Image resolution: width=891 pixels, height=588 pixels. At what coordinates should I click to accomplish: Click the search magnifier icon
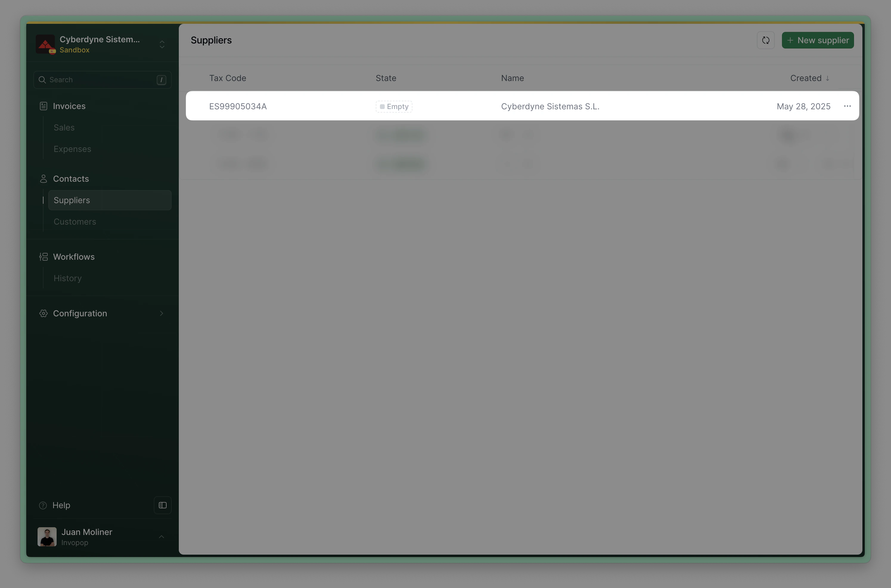tap(43, 80)
